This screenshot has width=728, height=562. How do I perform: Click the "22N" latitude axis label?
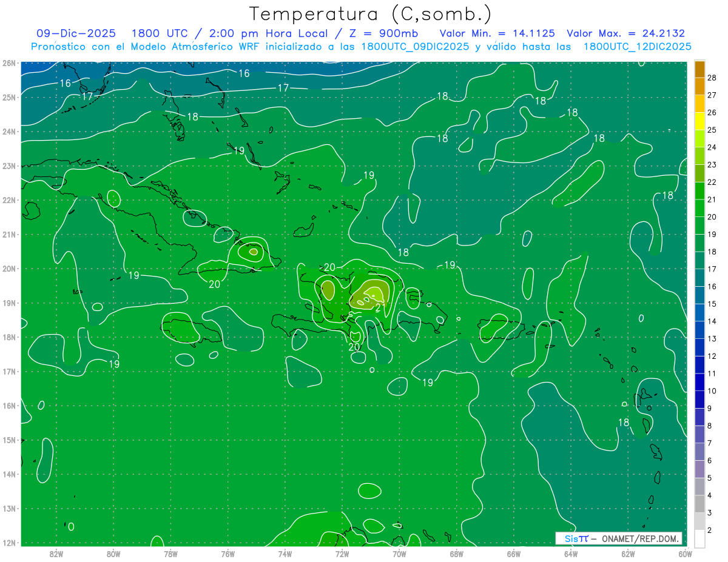9,200
